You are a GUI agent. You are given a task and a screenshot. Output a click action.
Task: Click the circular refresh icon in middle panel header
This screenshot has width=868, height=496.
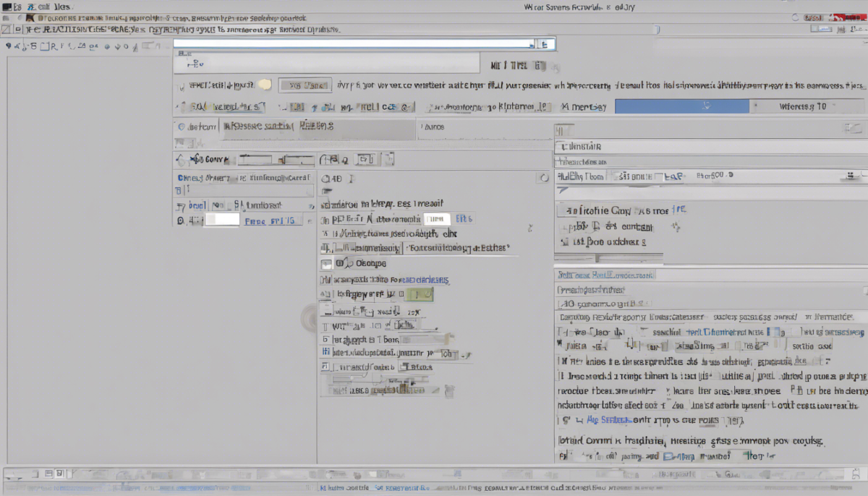point(544,177)
